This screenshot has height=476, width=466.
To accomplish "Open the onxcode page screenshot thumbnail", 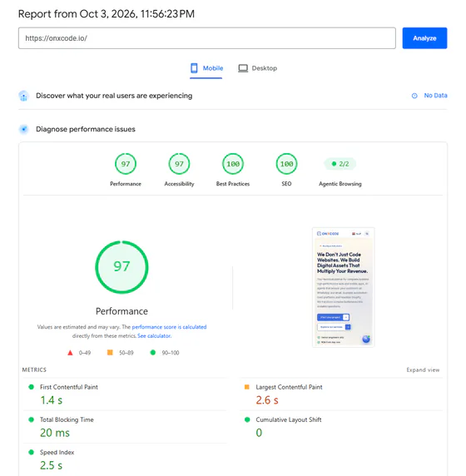I will [x=343, y=287].
